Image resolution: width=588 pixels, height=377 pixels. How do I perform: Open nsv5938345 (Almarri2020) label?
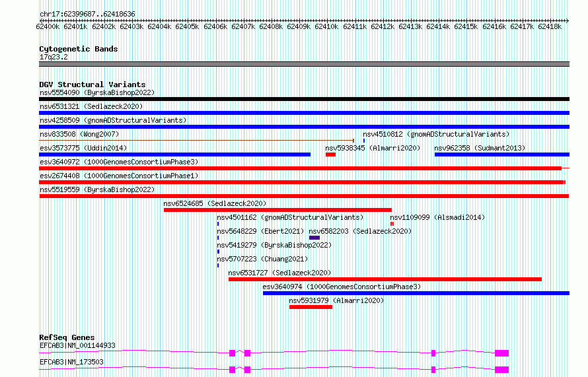373,148
